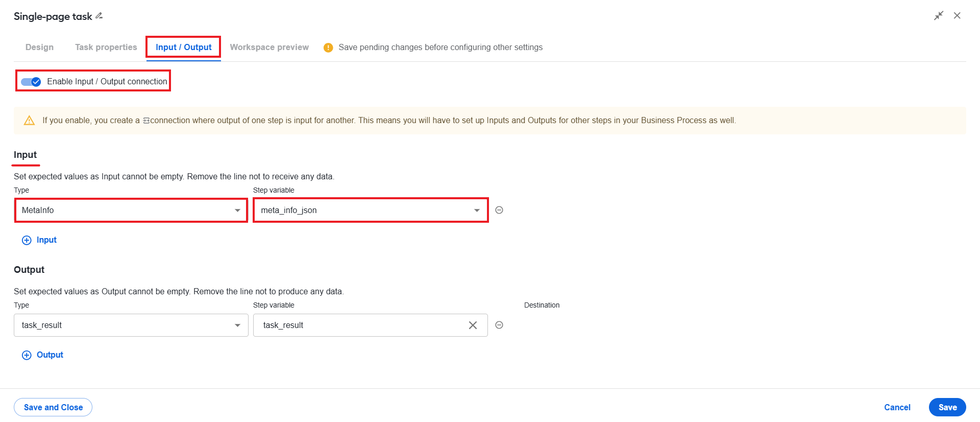Collapse the dialog with the shrink arrows icon

point(939,16)
